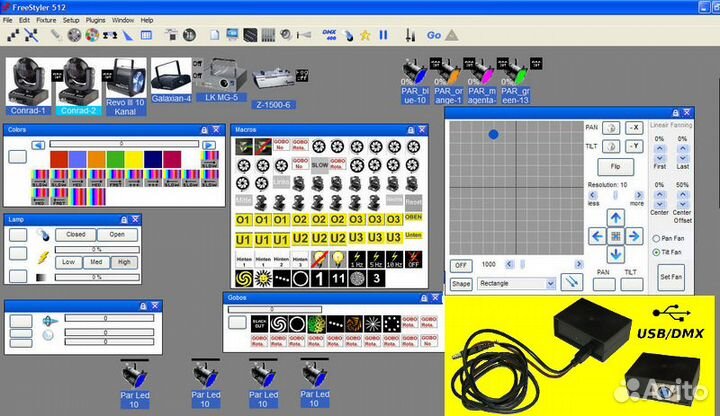720x416 pixels.
Task: Click the Flip button
Action: 615,166
